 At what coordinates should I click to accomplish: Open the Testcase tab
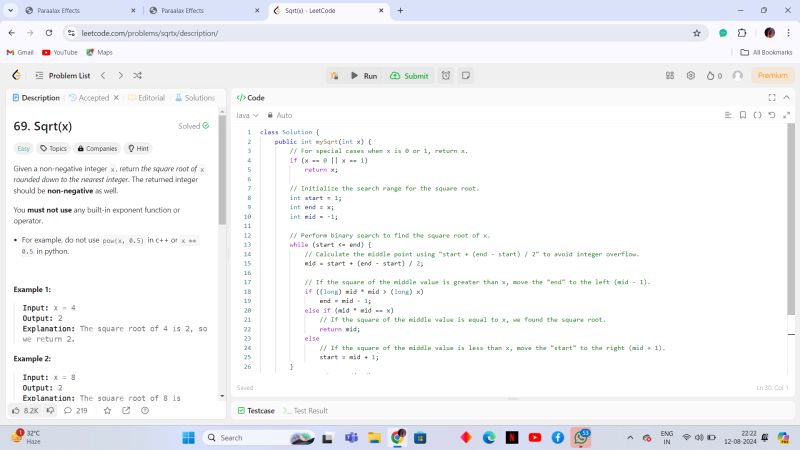256,410
